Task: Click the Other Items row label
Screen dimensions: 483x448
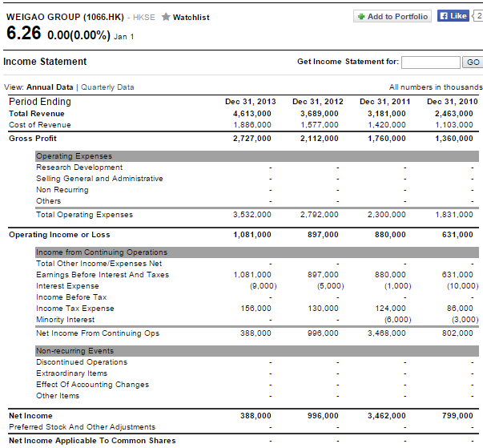Action: click(58, 396)
